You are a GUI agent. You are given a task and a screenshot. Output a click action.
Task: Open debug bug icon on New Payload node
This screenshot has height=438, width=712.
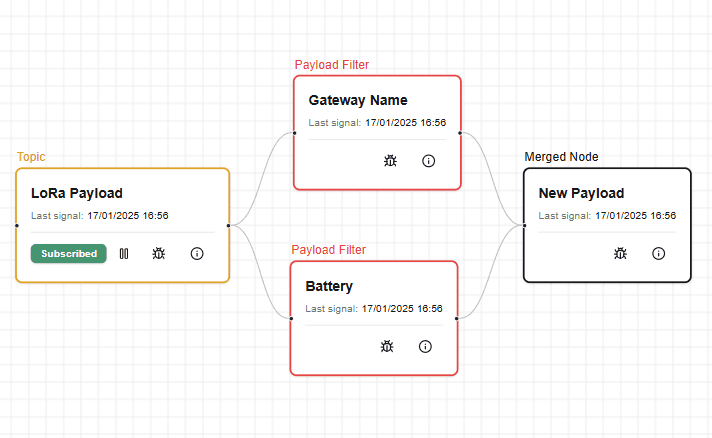(620, 253)
